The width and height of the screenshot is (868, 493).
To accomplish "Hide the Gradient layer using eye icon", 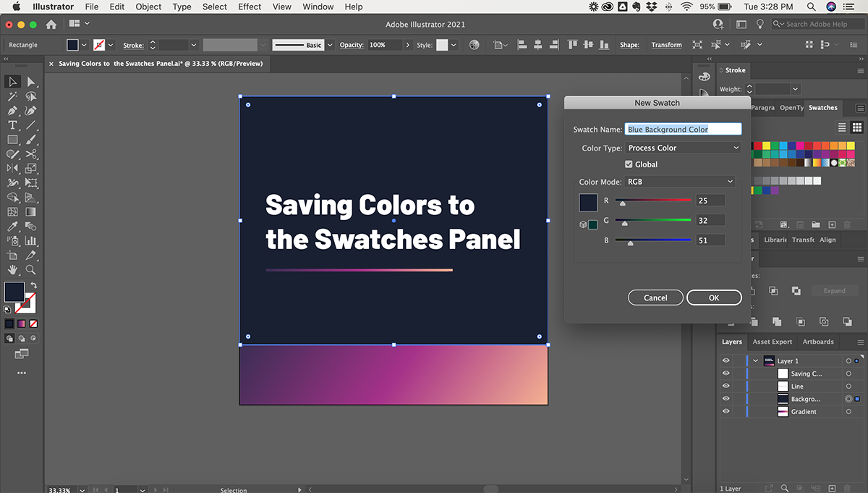I will click(726, 411).
